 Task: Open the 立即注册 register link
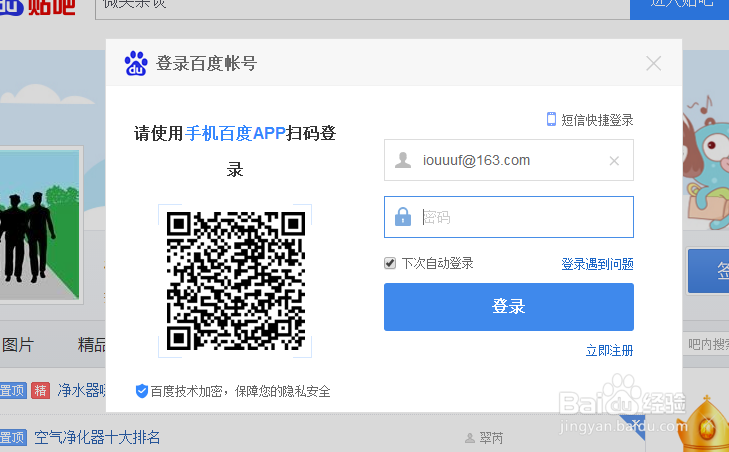pyautogui.click(x=609, y=350)
